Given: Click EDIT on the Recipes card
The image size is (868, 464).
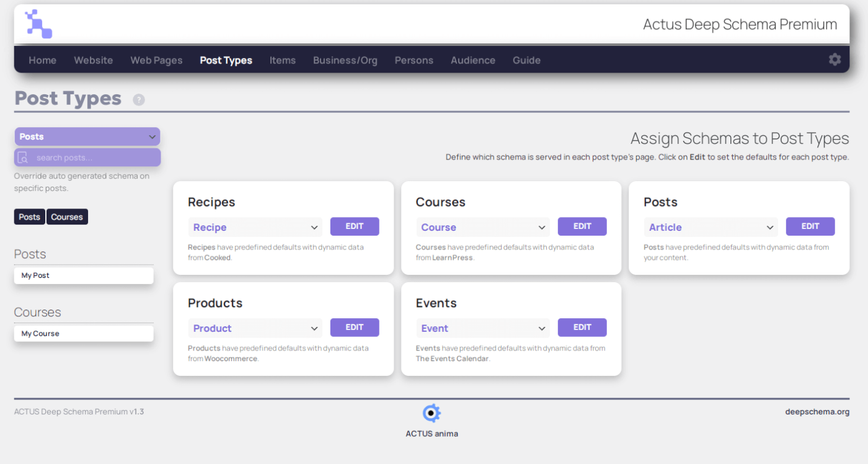Looking at the screenshot, I should (x=355, y=226).
